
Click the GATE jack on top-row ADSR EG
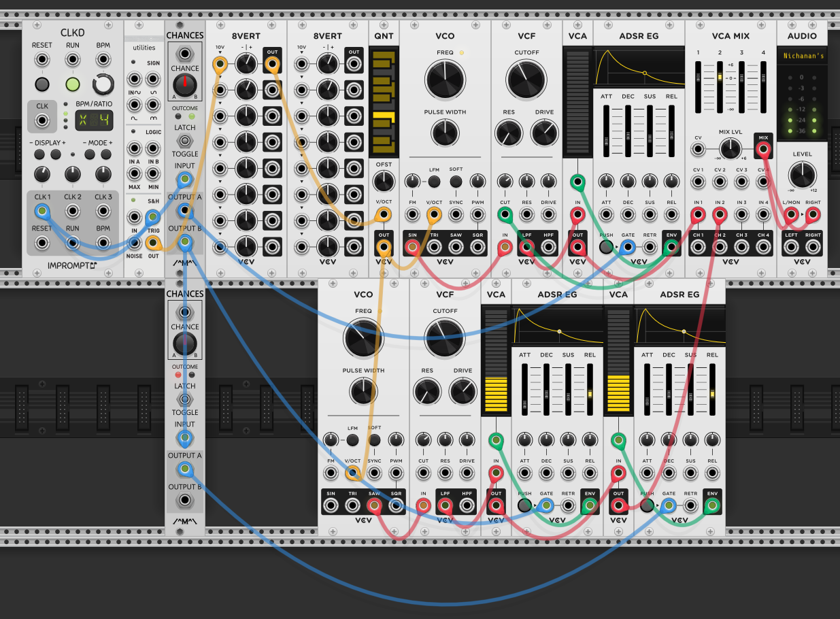coord(628,246)
